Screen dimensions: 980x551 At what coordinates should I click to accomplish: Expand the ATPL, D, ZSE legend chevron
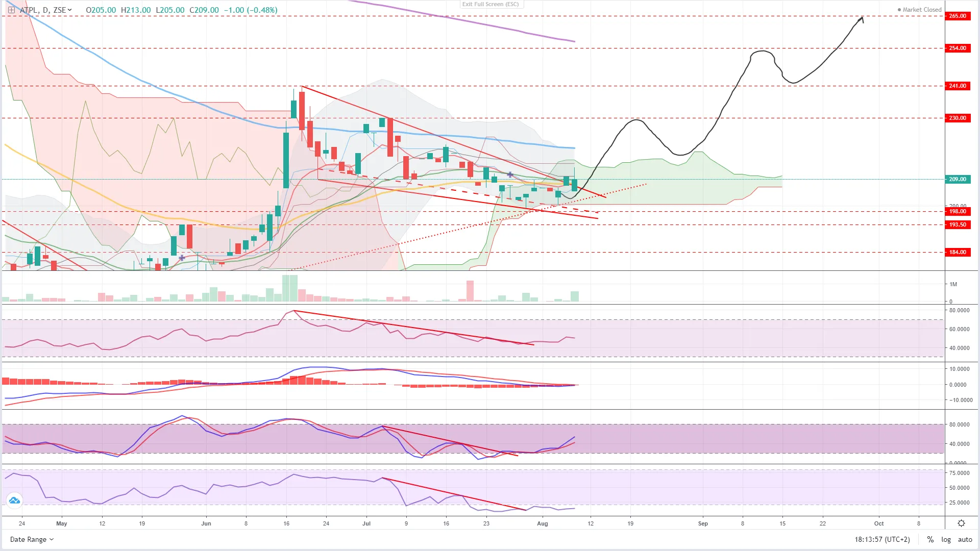(x=70, y=10)
